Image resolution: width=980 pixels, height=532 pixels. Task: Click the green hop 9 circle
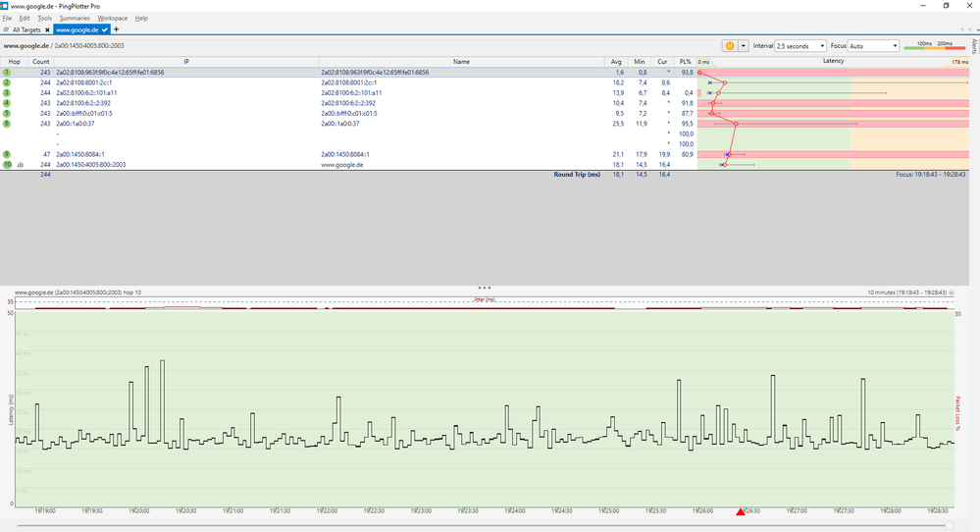click(7, 155)
